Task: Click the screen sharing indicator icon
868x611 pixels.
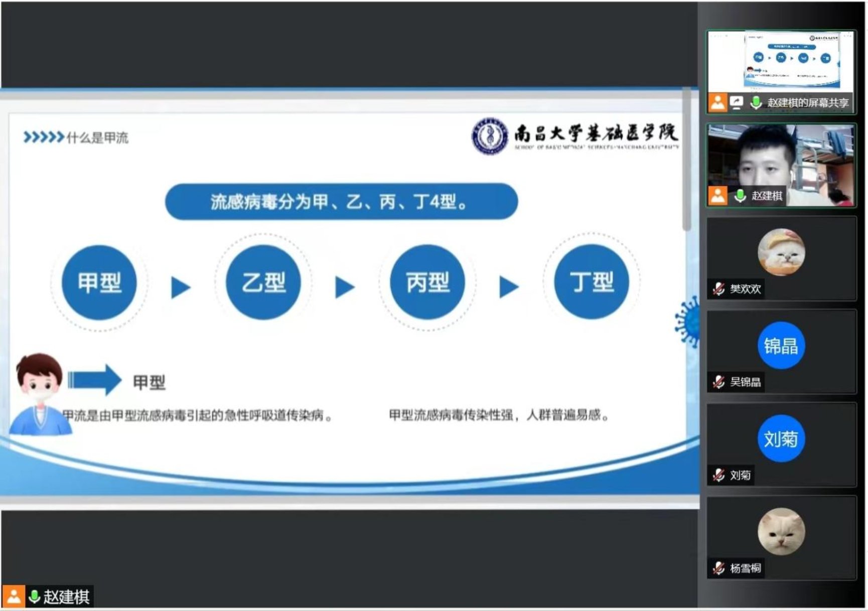Action: (x=736, y=102)
